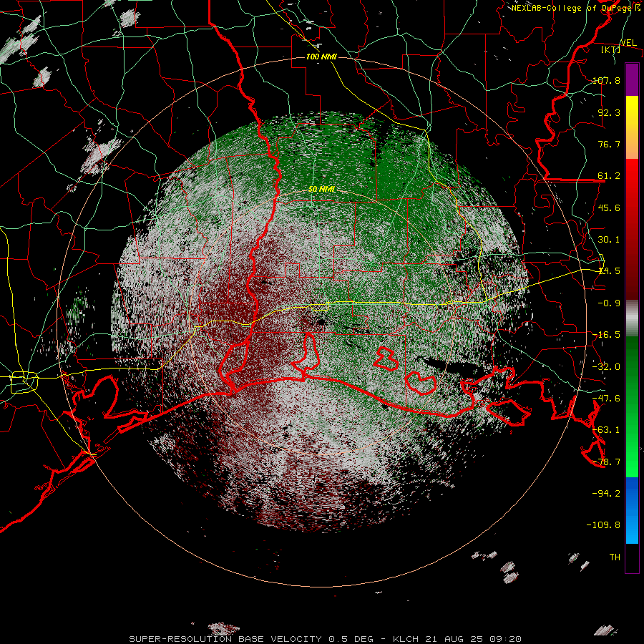The height and width of the screenshot is (644, 644).
Task: Click the -0.9 velocity scale value
Action: click(609, 303)
